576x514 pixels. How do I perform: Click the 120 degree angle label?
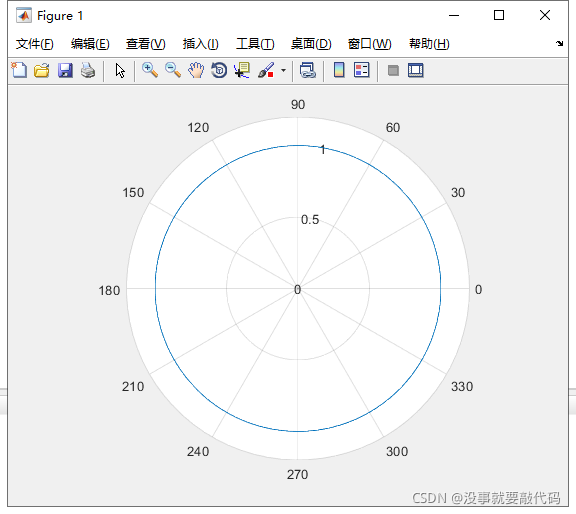[x=198, y=128]
